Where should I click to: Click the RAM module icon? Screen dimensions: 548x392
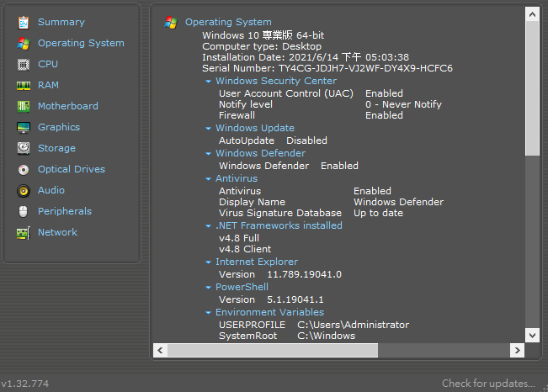pos(24,86)
